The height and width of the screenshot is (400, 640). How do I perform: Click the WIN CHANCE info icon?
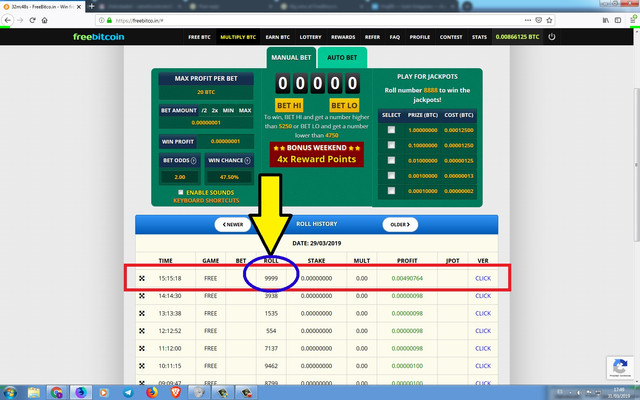pos(247,160)
